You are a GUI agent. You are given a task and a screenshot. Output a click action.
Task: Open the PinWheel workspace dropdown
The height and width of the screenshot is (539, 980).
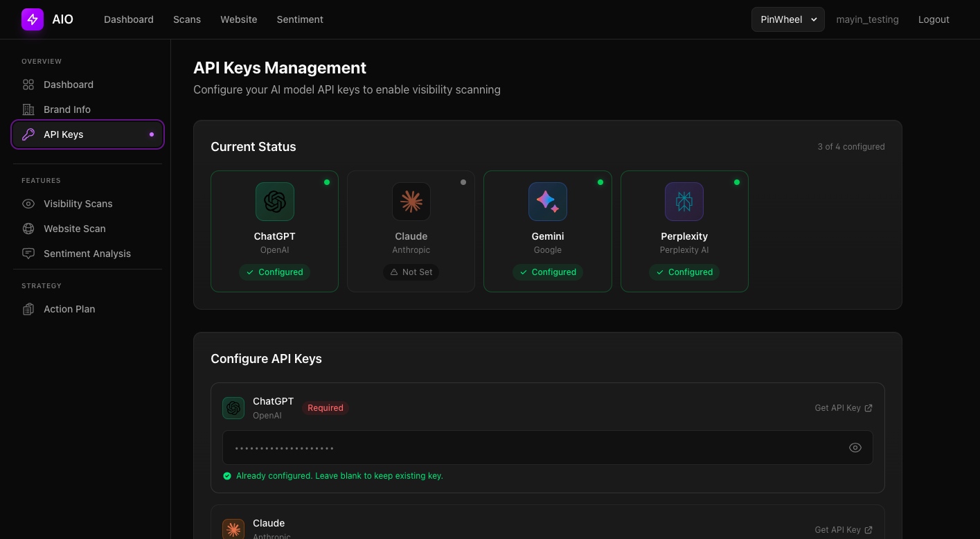(787, 19)
